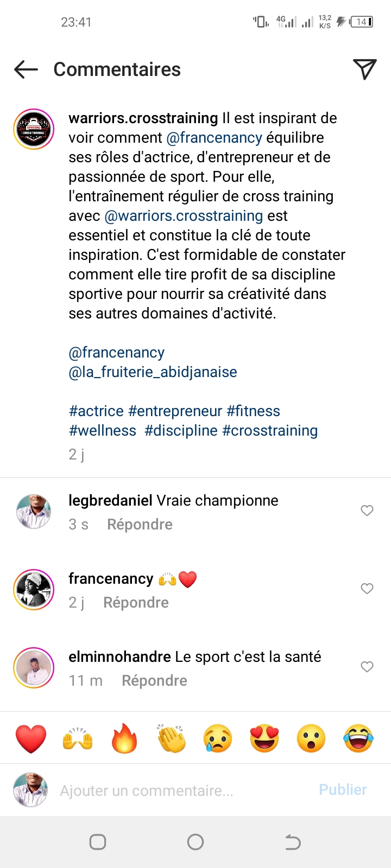The height and width of the screenshot is (868, 391).
Task: Insert the raised hands emoji reaction
Action: (x=78, y=738)
